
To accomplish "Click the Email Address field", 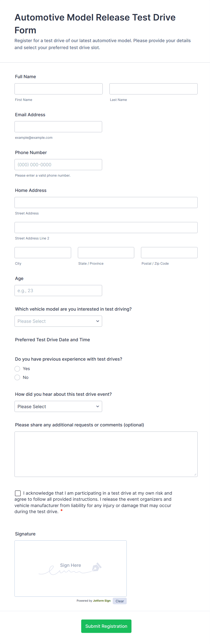I will pos(58,127).
